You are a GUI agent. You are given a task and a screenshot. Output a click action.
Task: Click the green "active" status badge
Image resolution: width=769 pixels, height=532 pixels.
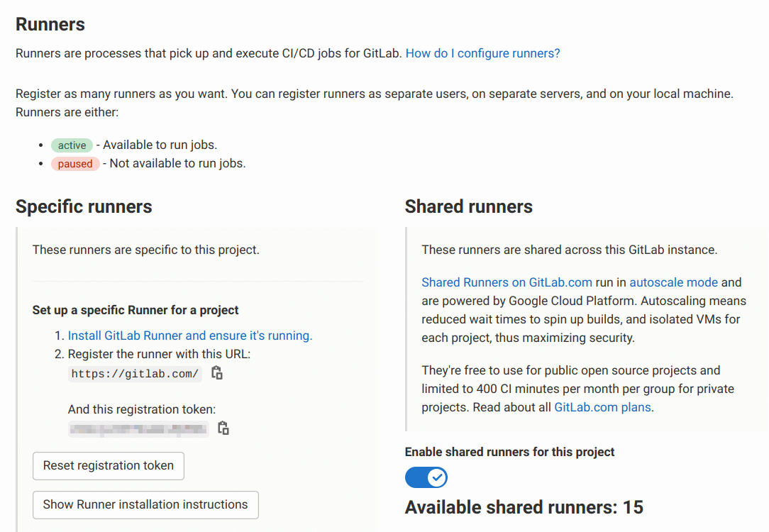(x=72, y=145)
